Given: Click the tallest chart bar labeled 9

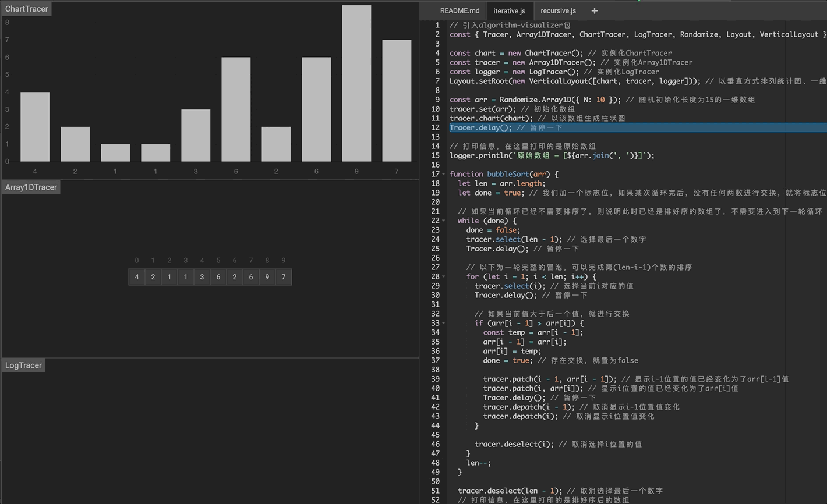Looking at the screenshot, I should [x=356, y=83].
